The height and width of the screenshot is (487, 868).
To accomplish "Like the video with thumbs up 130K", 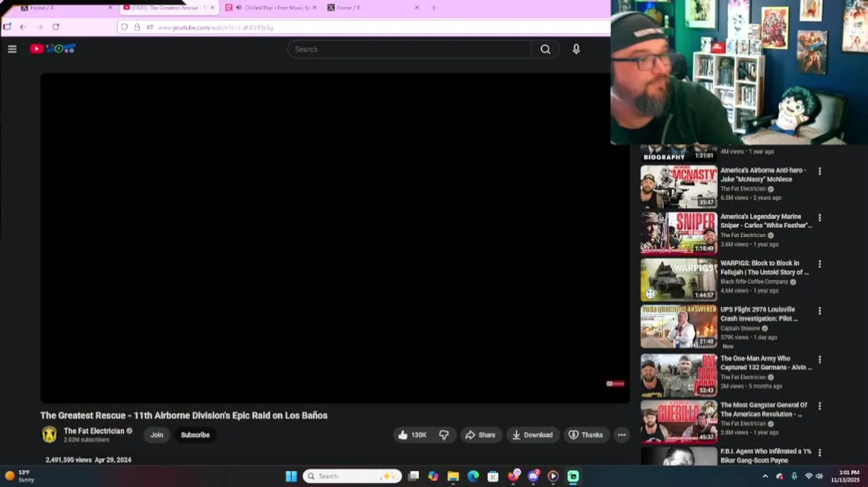I will pos(412,435).
